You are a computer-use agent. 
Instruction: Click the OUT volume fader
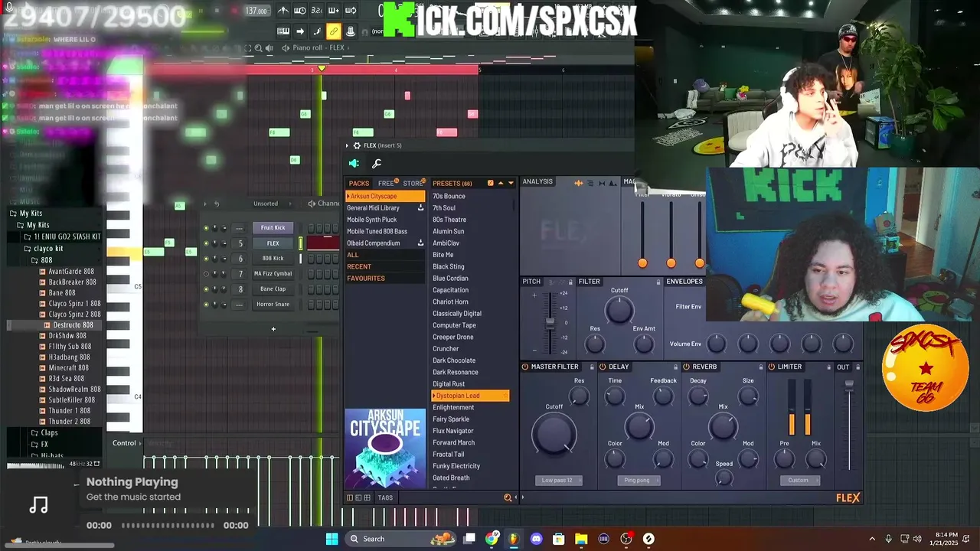click(x=849, y=384)
